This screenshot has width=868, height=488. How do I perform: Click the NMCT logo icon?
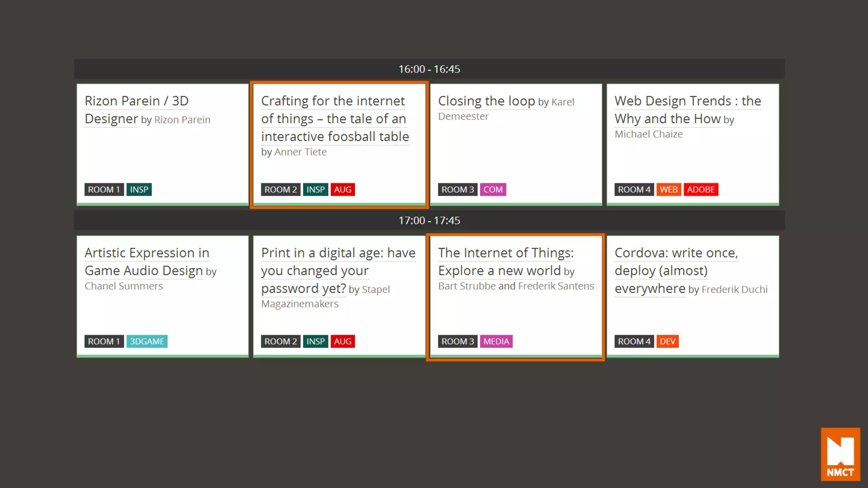point(840,454)
